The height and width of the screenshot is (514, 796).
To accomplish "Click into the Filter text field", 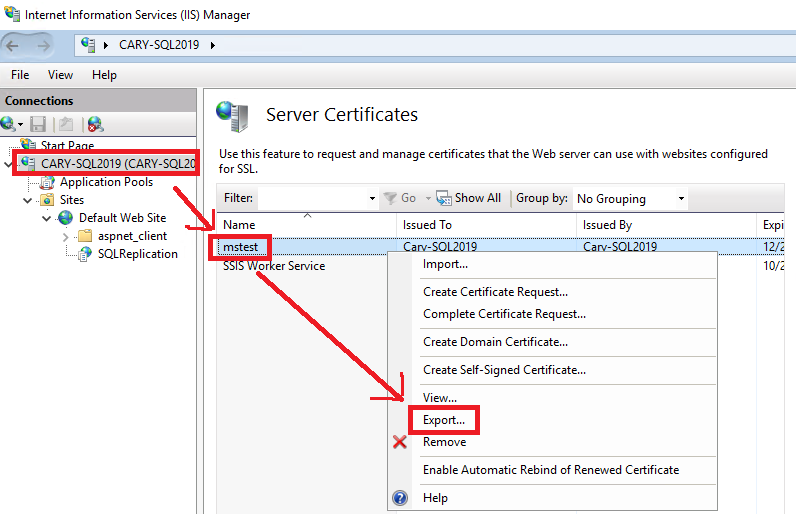I will tap(312, 198).
